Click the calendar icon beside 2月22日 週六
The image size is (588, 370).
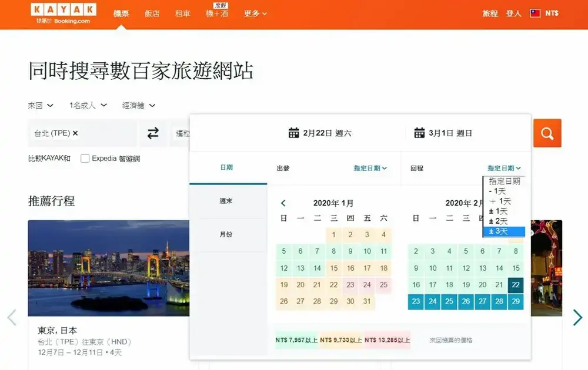point(294,133)
